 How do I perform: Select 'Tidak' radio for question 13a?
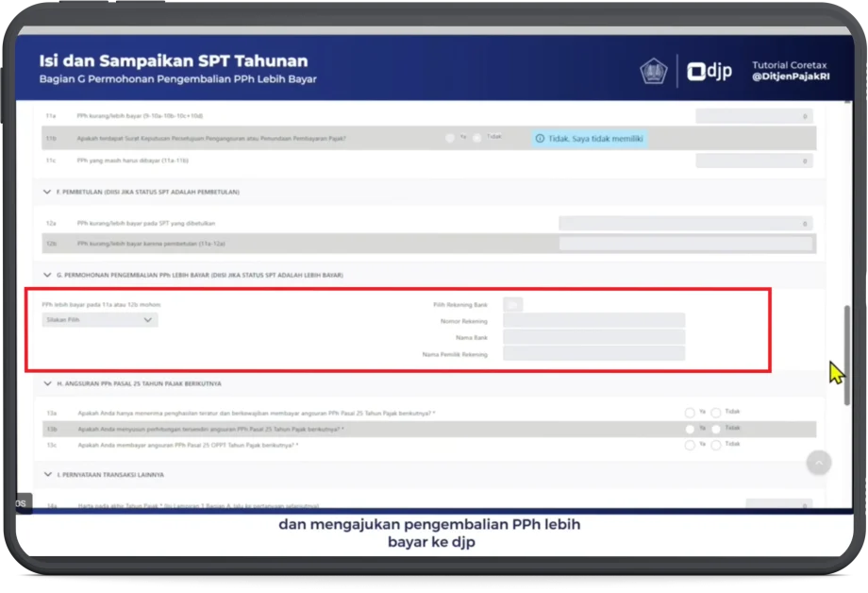click(x=716, y=413)
